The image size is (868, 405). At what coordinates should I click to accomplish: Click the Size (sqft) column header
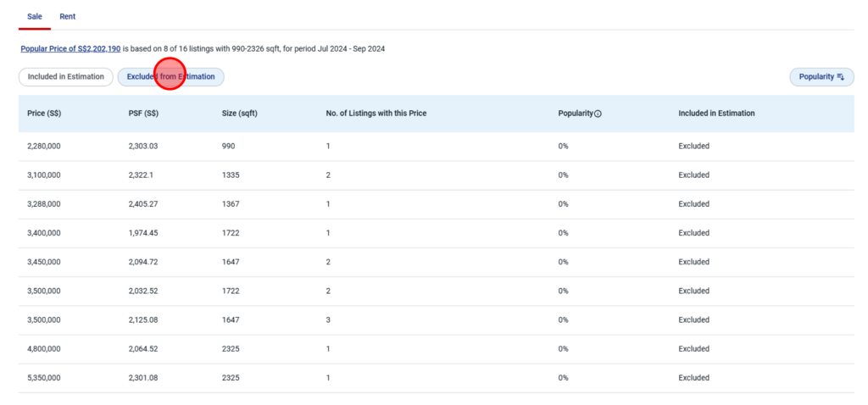(239, 114)
